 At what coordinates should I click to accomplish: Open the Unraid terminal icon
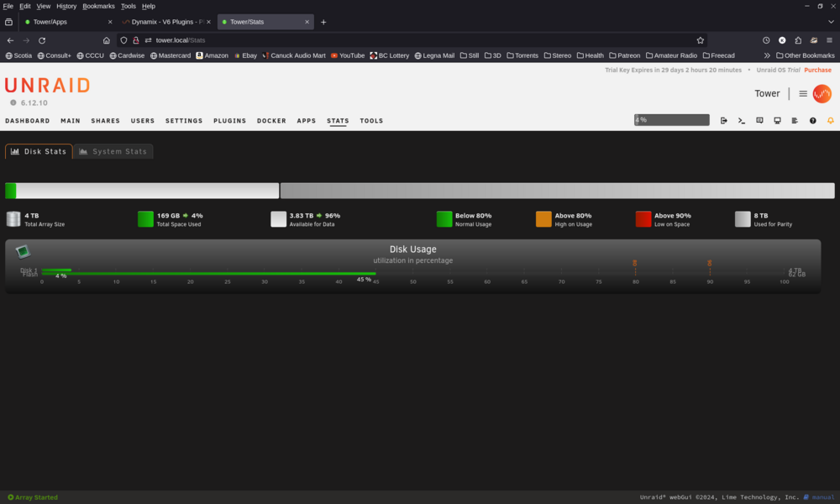click(x=742, y=120)
